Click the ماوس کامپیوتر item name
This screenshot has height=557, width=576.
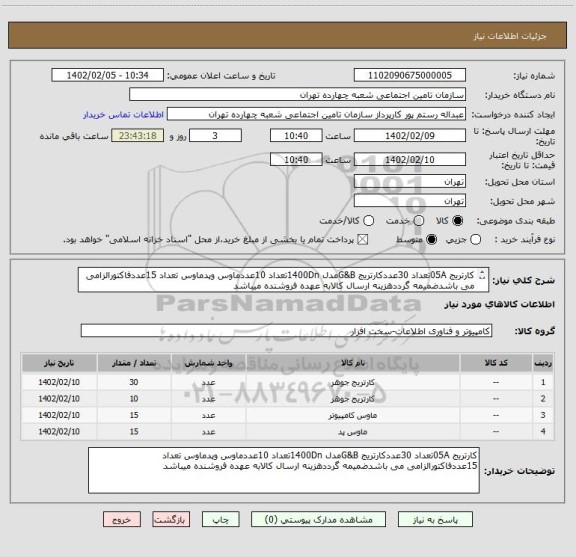[x=353, y=415]
